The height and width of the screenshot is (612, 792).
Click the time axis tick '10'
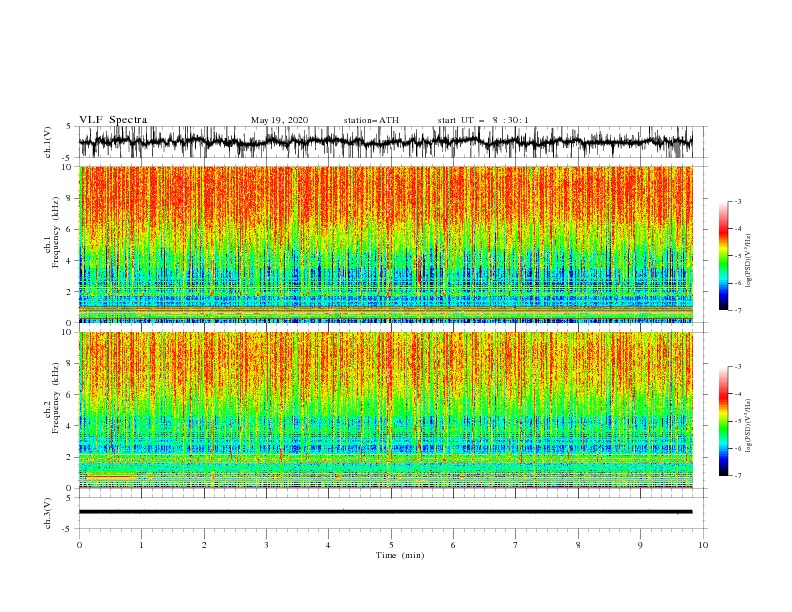(x=703, y=545)
